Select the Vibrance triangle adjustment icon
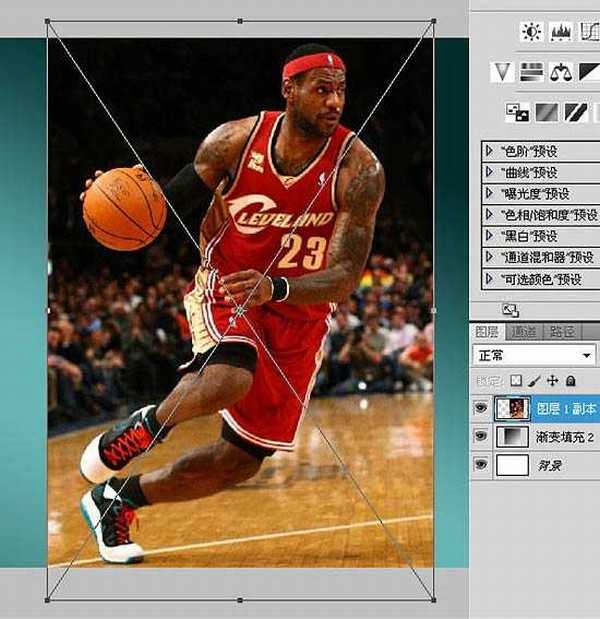This screenshot has width=600, height=619. pyautogui.click(x=503, y=72)
